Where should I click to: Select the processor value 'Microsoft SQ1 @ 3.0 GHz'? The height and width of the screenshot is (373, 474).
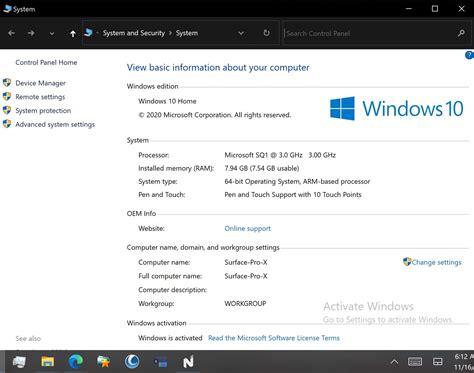(263, 155)
